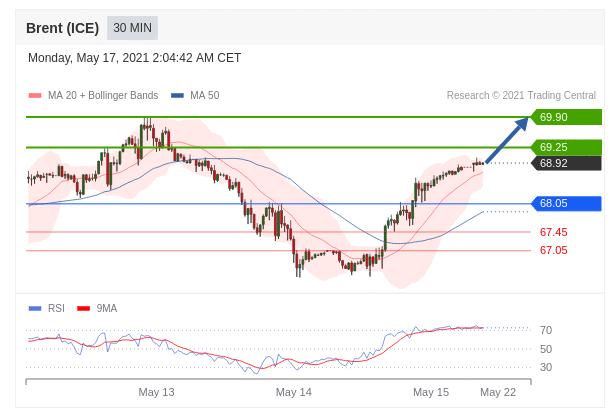Click the blue MA 50 legend swatch
The image size is (613, 416).
coord(177,96)
